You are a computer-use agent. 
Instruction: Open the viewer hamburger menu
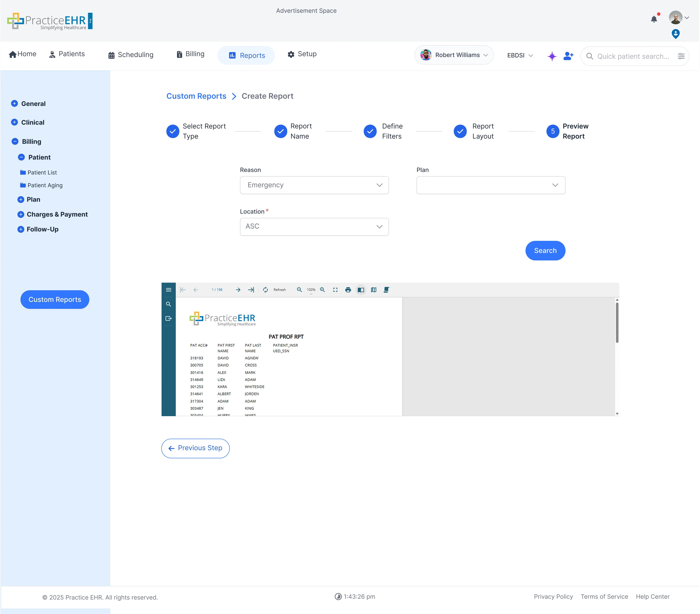tap(168, 290)
